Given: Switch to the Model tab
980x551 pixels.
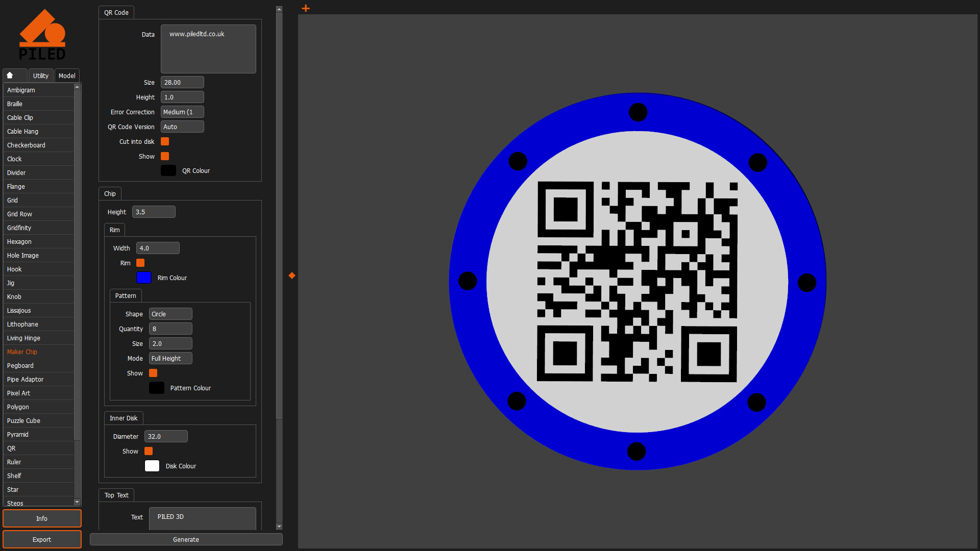Looking at the screenshot, I should tap(66, 75).
